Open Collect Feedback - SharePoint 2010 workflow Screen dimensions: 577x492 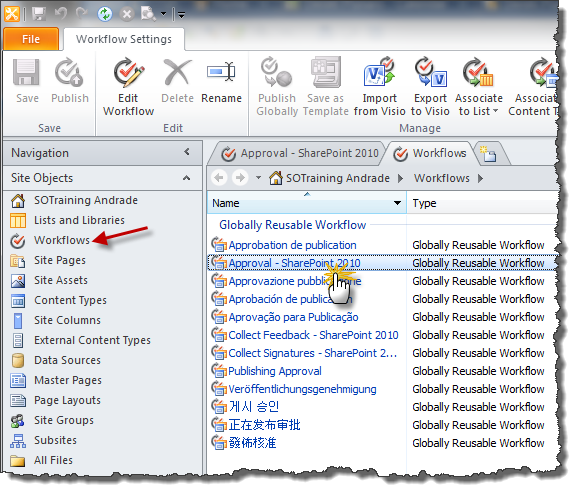click(313, 335)
